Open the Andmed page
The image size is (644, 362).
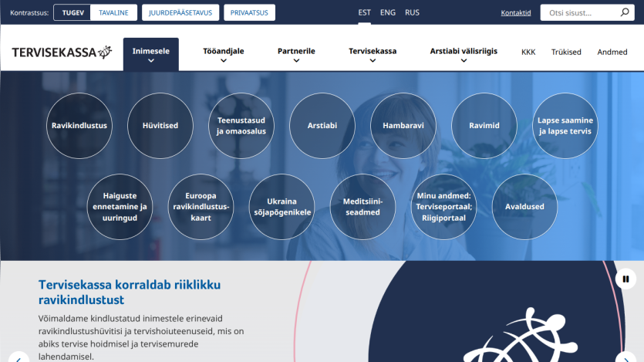[x=612, y=52]
